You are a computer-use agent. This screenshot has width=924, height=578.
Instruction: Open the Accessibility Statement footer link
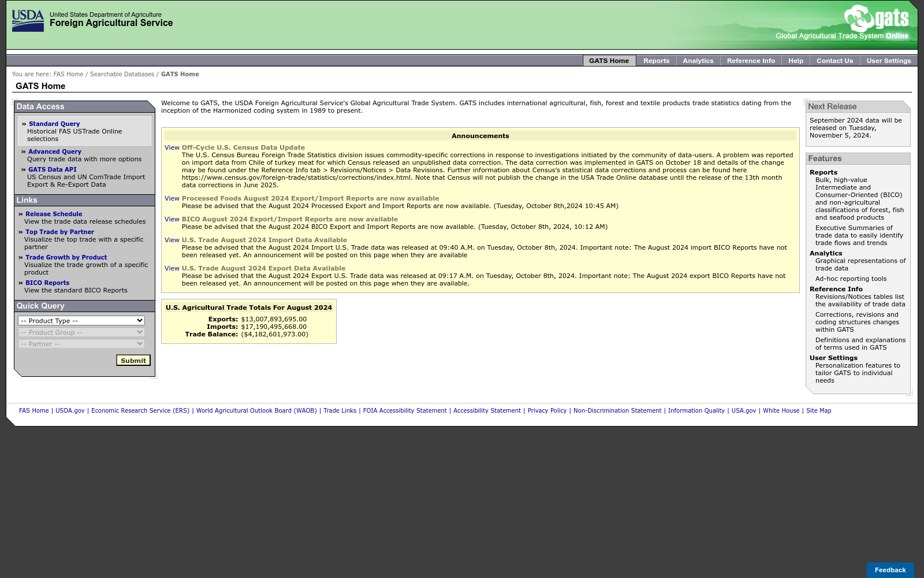click(487, 411)
